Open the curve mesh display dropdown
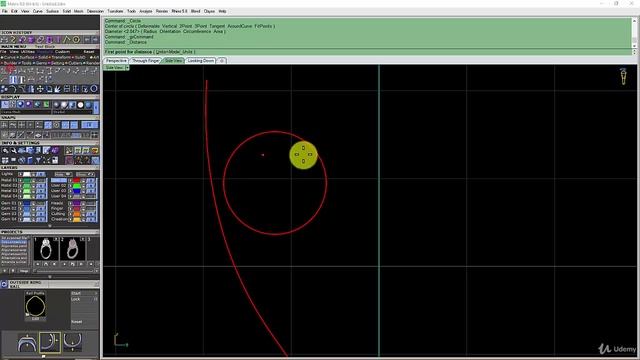Screen dimensions: 640x360 [x=26, y=111]
